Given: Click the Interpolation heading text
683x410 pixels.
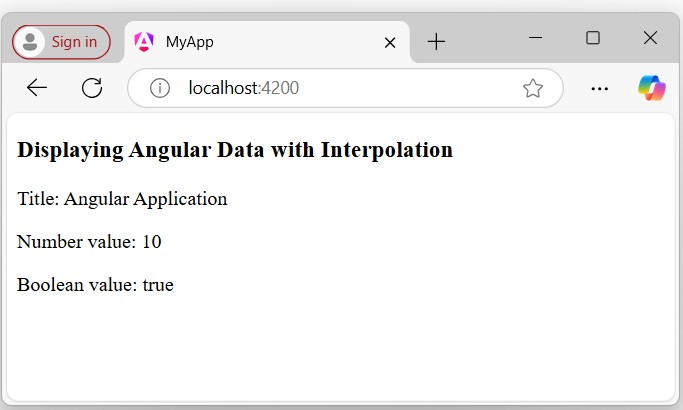Looking at the screenshot, I should pos(235,150).
